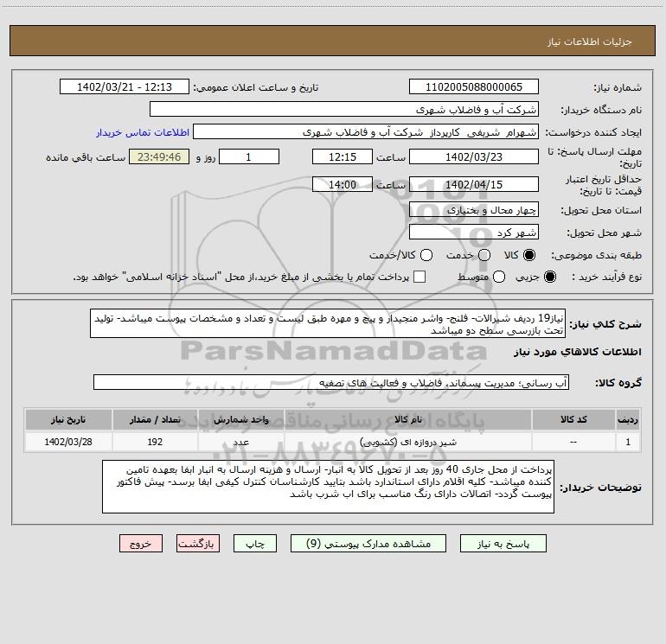The height and width of the screenshot is (644, 666).
Task: Click the unit cell عدد
Action: [240, 442]
